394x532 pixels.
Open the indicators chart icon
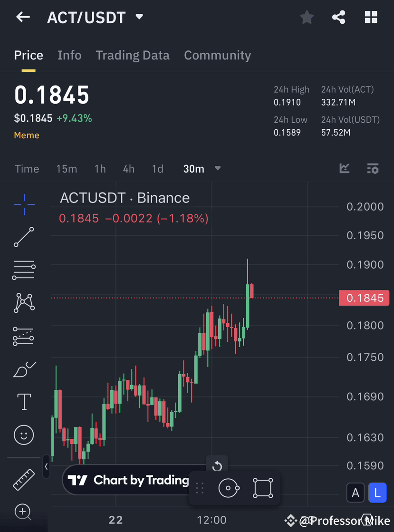[344, 168]
